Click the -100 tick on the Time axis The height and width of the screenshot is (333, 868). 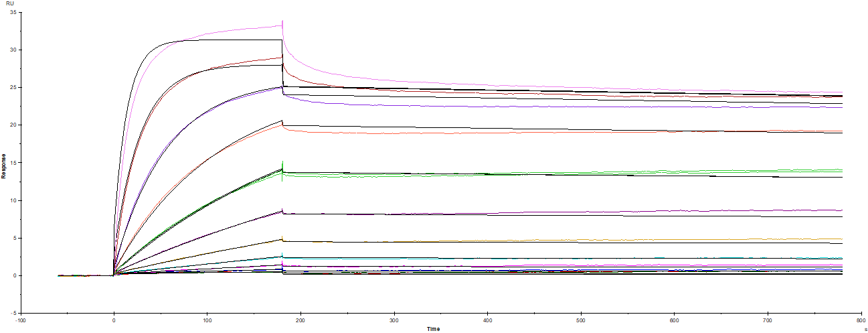pos(20,320)
